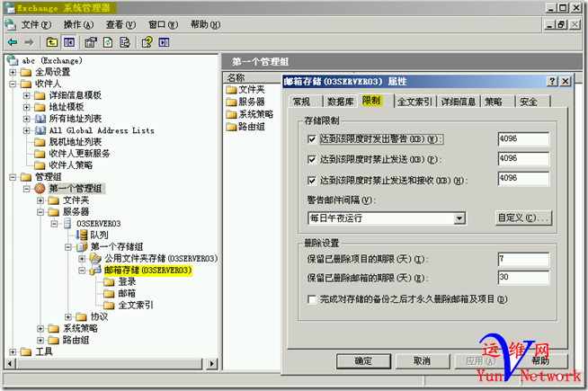Screen dimensions: 588x391
Task: Click the warning limit 4096 input field
Action: pyautogui.click(x=523, y=139)
